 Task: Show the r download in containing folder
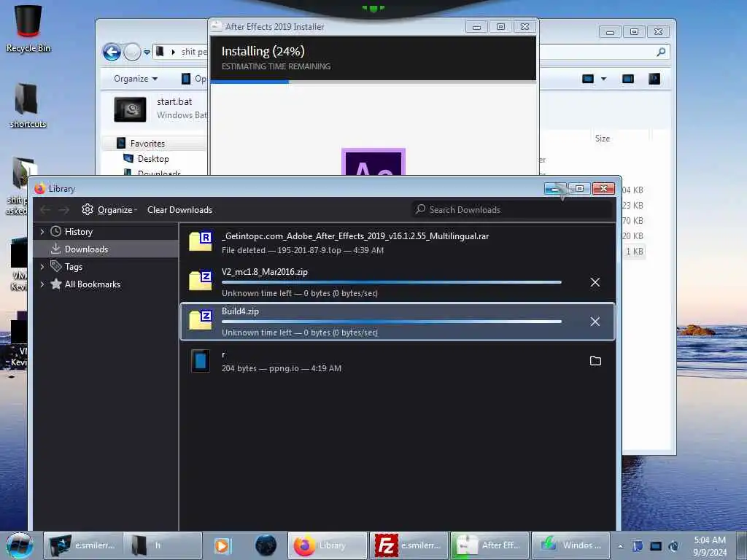coord(595,361)
